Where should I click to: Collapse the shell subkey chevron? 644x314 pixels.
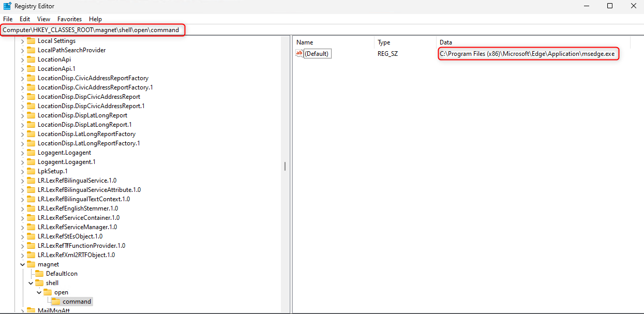[x=31, y=282]
